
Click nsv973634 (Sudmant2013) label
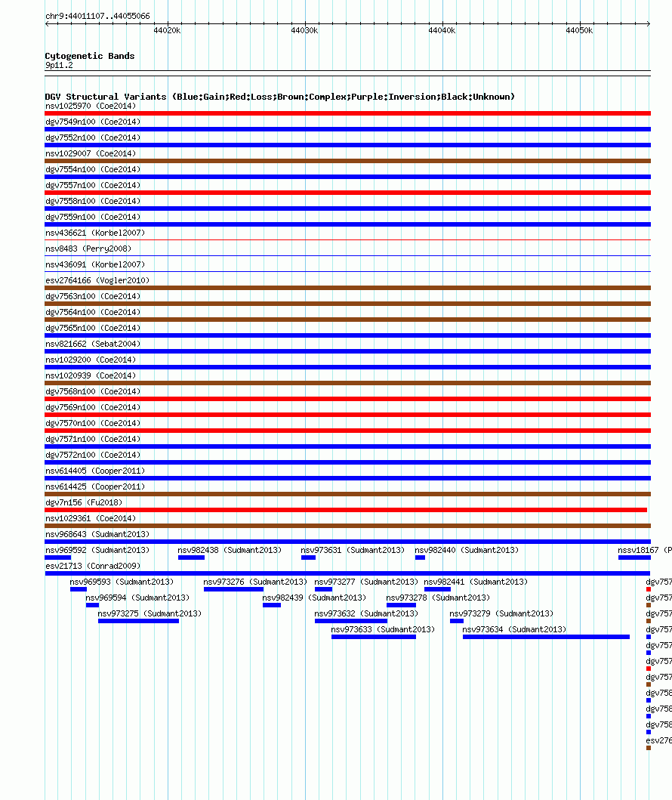[x=514, y=629]
